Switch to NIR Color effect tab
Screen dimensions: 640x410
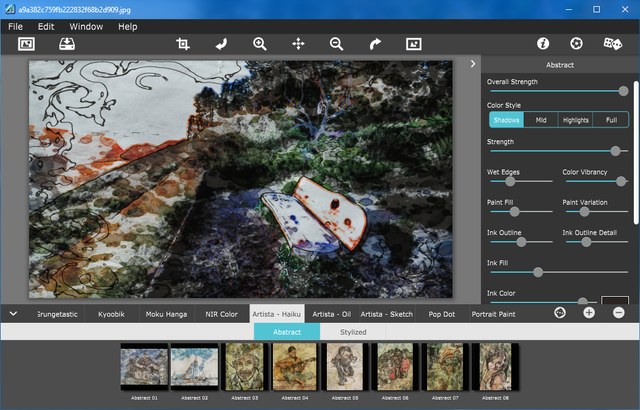(x=221, y=314)
